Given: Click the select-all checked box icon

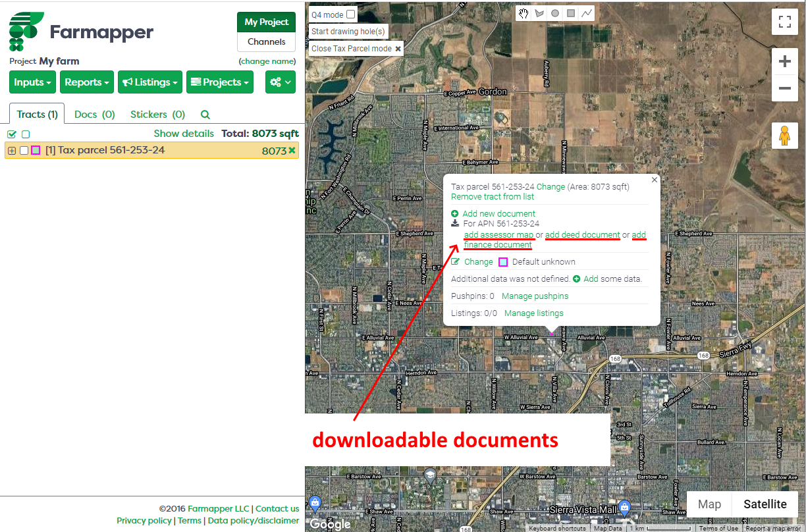Looking at the screenshot, I should tap(12, 134).
